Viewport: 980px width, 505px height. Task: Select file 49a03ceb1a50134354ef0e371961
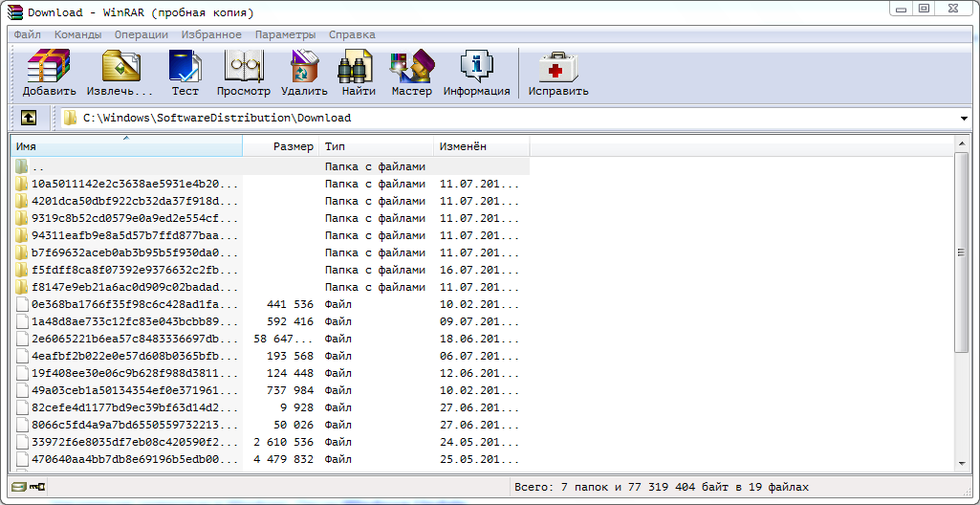point(135,390)
